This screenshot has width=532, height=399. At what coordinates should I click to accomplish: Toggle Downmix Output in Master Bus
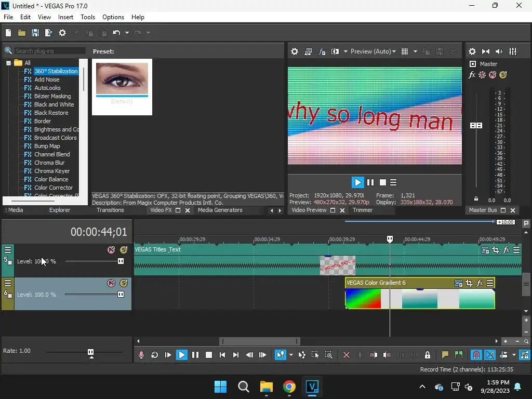486,51
